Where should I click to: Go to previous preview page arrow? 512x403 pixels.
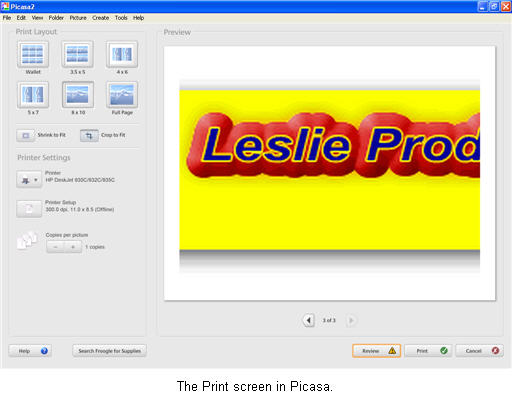[x=309, y=320]
